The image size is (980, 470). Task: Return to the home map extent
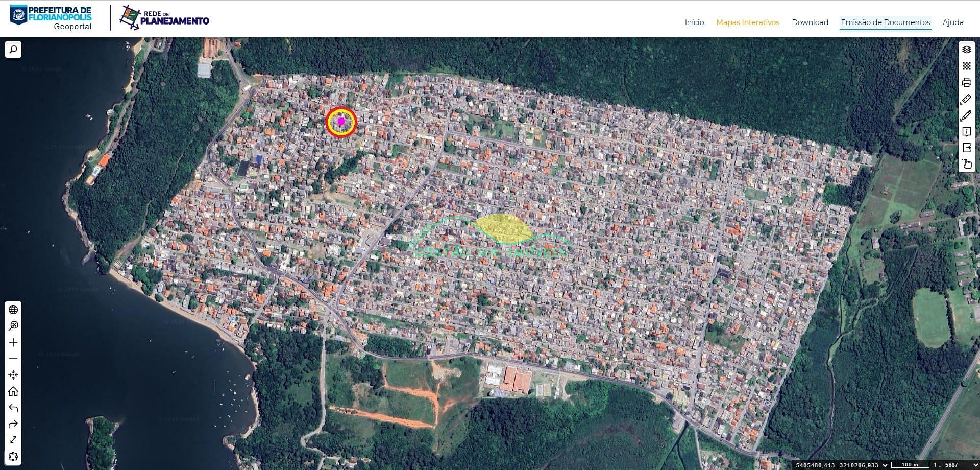13,391
